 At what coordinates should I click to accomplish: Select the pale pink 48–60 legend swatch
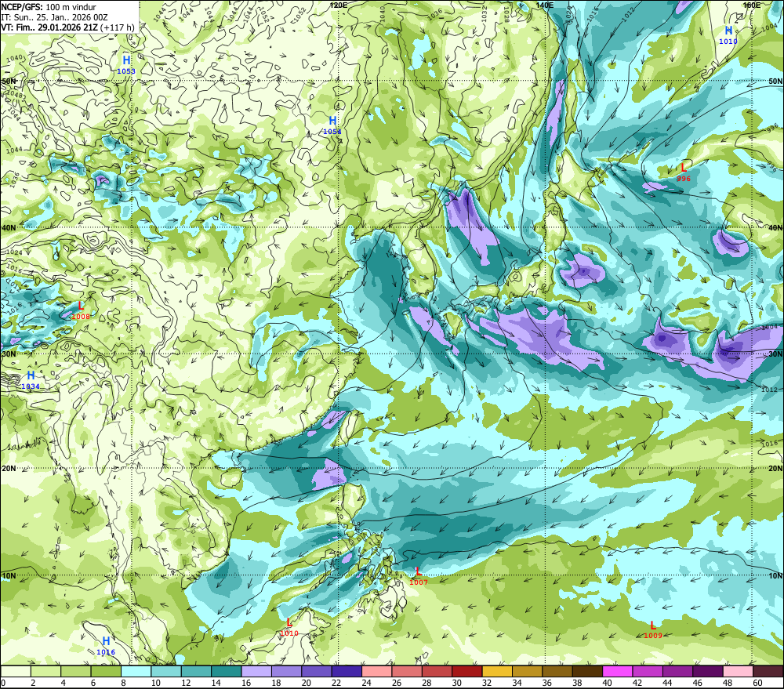738,672
